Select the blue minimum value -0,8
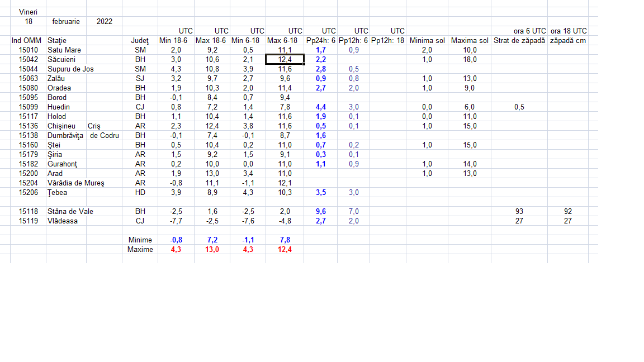This screenshot has width=644, height=362. (176, 240)
